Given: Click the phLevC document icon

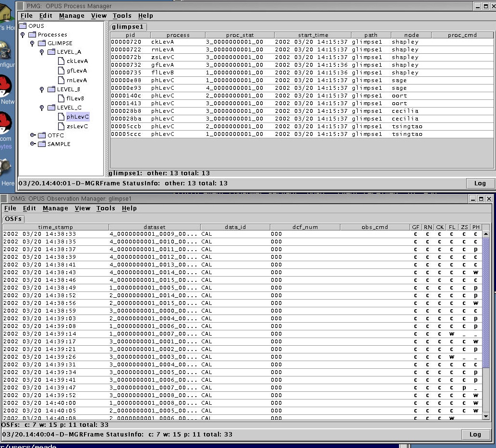Looking at the screenshot, I should click(x=61, y=117).
